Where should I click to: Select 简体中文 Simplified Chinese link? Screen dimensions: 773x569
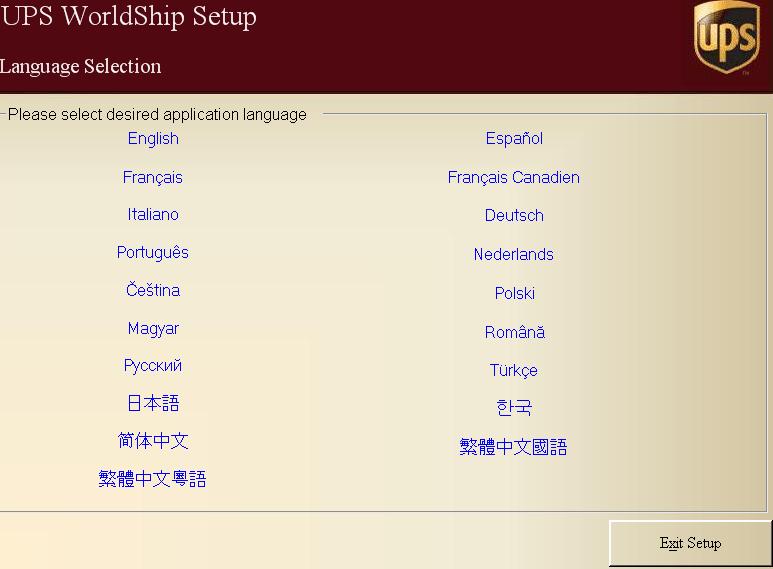point(153,440)
